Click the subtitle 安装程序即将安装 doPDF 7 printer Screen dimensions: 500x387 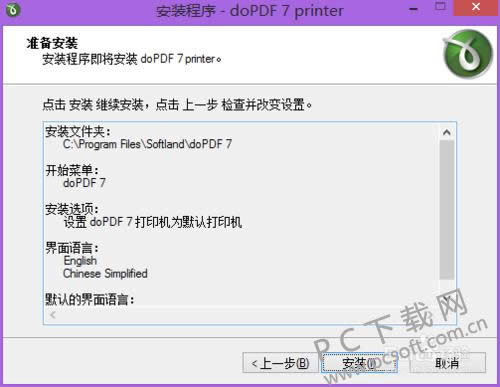point(132,59)
